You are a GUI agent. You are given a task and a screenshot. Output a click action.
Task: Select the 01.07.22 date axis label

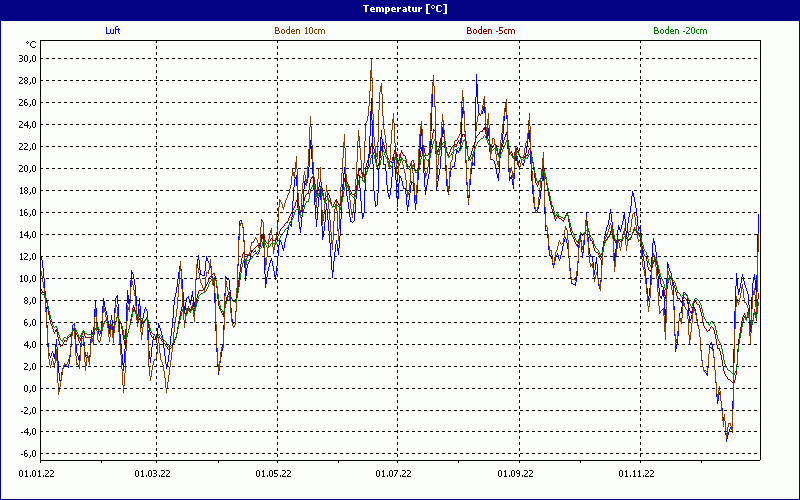pyautogui.click(x=394, y=473)
